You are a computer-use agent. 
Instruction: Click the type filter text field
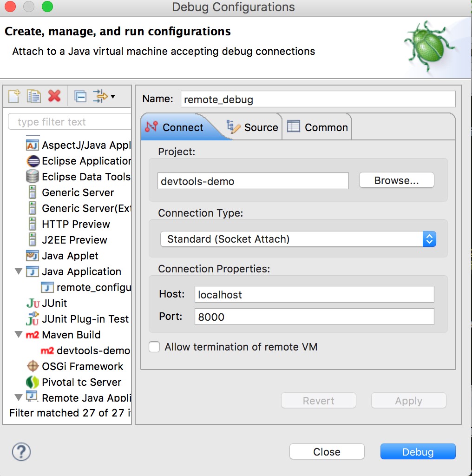coord(70,121)
